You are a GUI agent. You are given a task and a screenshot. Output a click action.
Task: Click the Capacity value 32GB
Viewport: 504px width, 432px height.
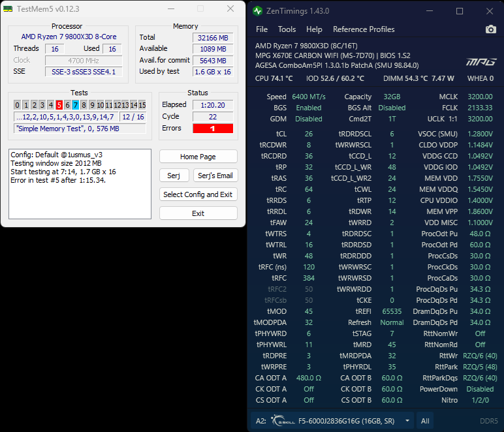click(x=392, y=97)
